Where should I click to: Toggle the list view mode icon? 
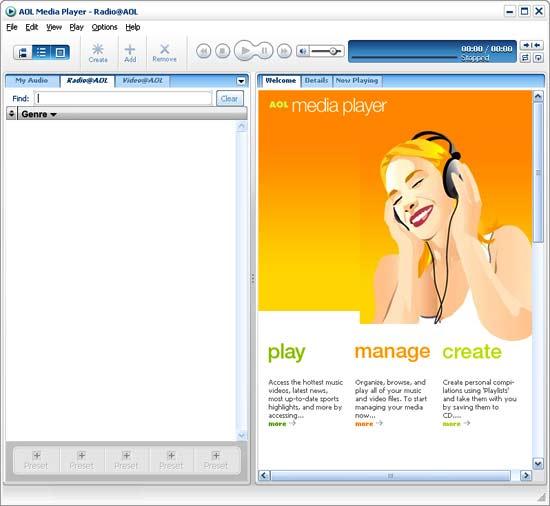(x=41, y=53)
